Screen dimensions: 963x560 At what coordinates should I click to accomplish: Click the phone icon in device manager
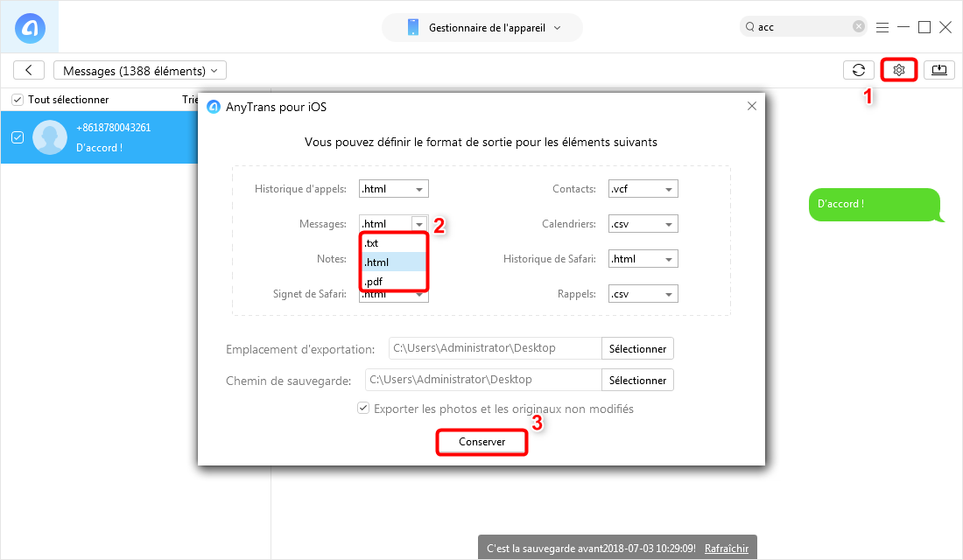[412, 28]
